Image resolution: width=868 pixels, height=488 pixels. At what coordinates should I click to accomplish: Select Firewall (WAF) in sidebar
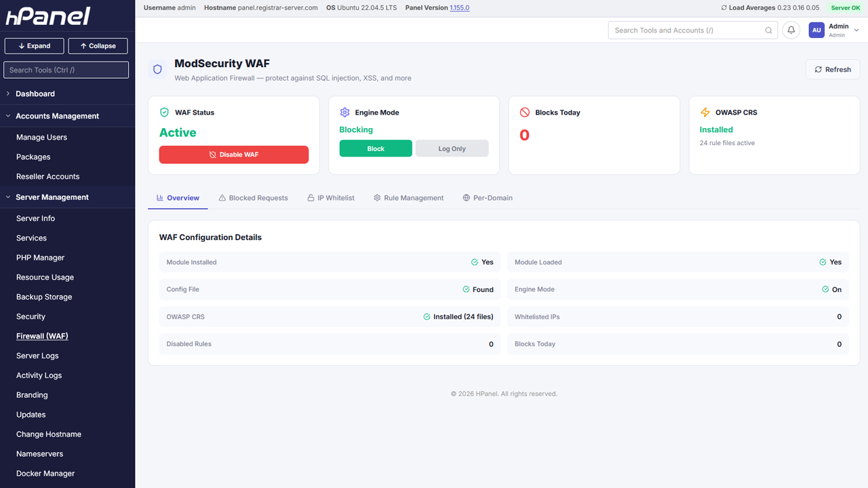pos(42,336)
